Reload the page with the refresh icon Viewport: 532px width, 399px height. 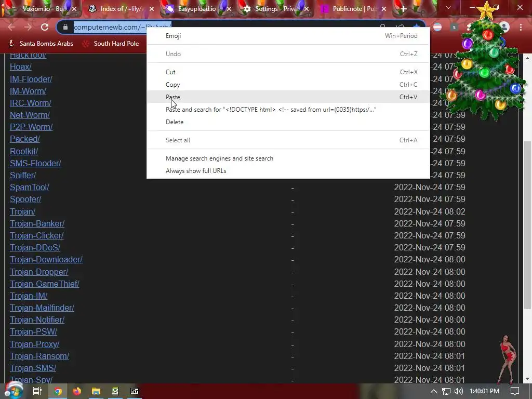[x=45, y=27]
